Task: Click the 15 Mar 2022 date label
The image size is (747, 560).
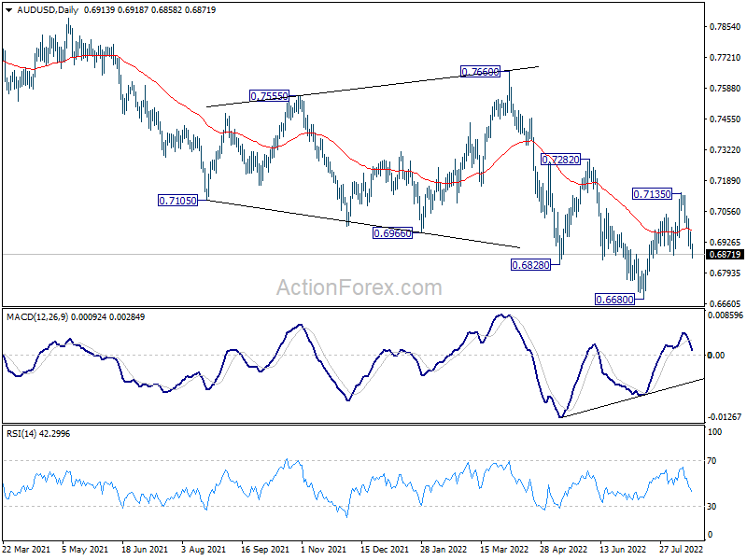Action: [x=504, y=550]
